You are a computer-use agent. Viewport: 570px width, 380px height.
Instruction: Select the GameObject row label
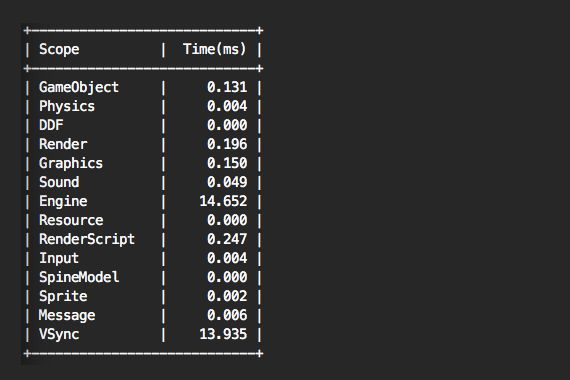[x=79, y=88]
